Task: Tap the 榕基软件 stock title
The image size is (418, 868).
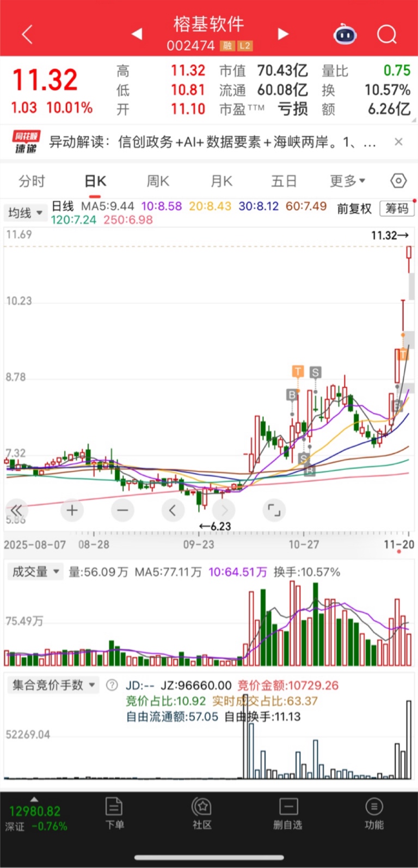Action: (209, 24)
